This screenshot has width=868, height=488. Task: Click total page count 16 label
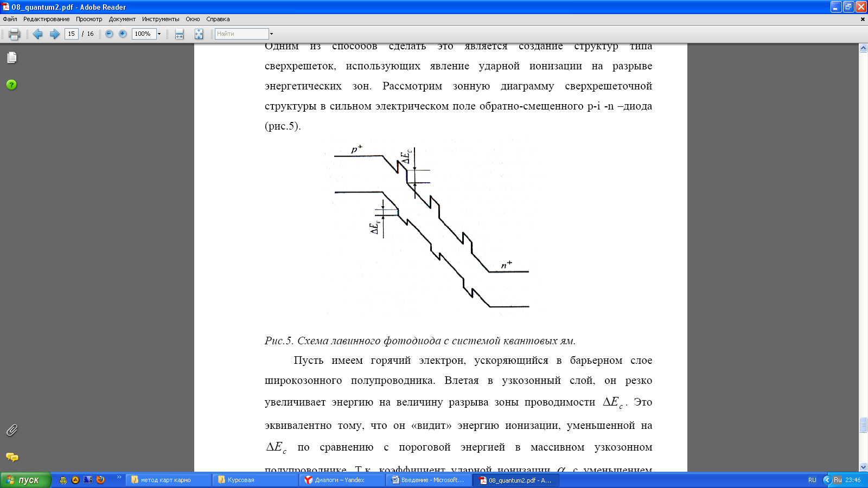(90, 34)
